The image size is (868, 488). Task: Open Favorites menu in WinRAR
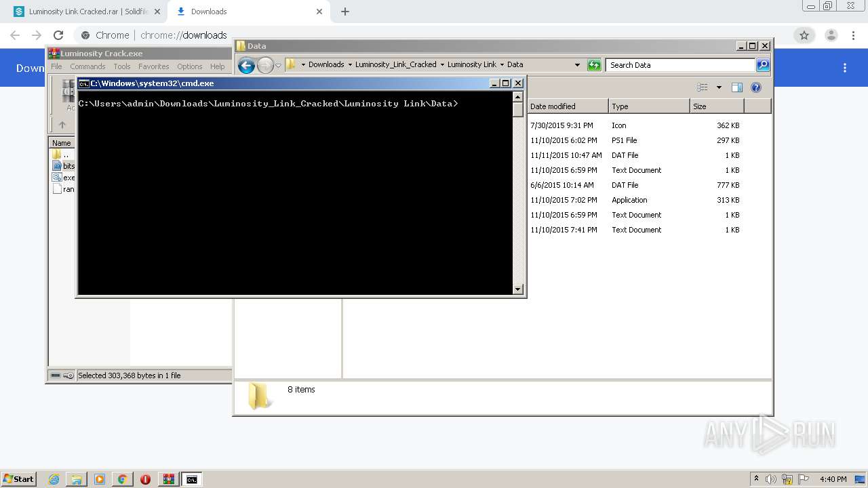tap(154, 66)
